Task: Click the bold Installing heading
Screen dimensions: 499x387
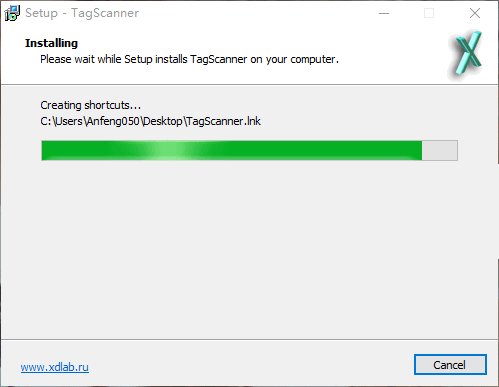Action: click(51, 43)
